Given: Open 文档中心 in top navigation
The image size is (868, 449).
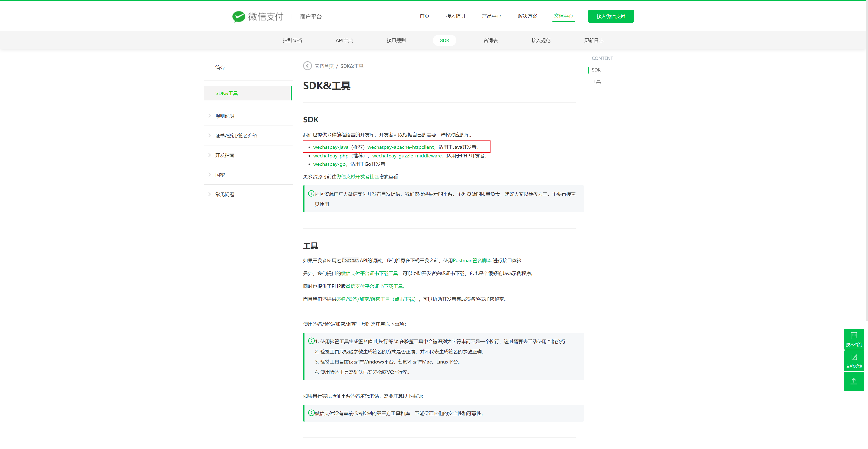Looking at the screenshot, I should pos(563,16).
